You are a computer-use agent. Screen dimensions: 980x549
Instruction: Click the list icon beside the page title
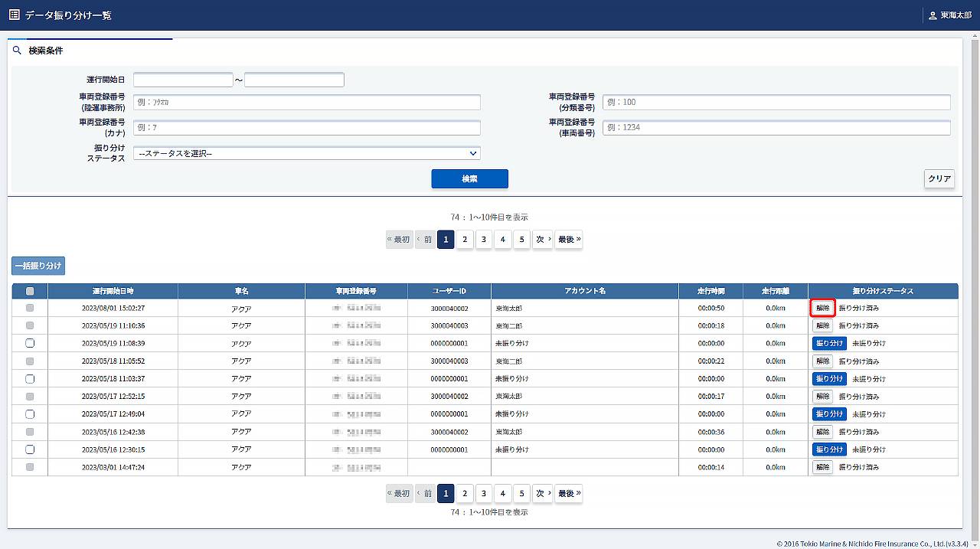click(14, 15)
